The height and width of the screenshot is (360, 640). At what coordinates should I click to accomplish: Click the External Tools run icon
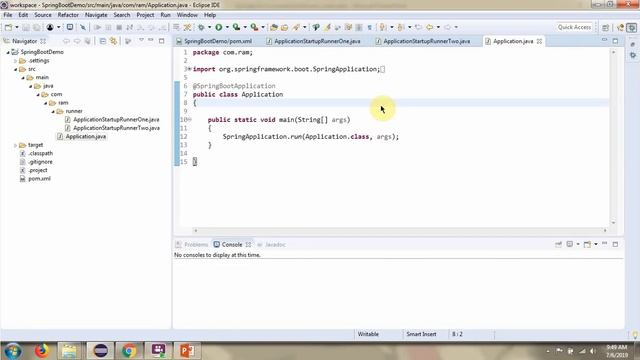point(254,27)
